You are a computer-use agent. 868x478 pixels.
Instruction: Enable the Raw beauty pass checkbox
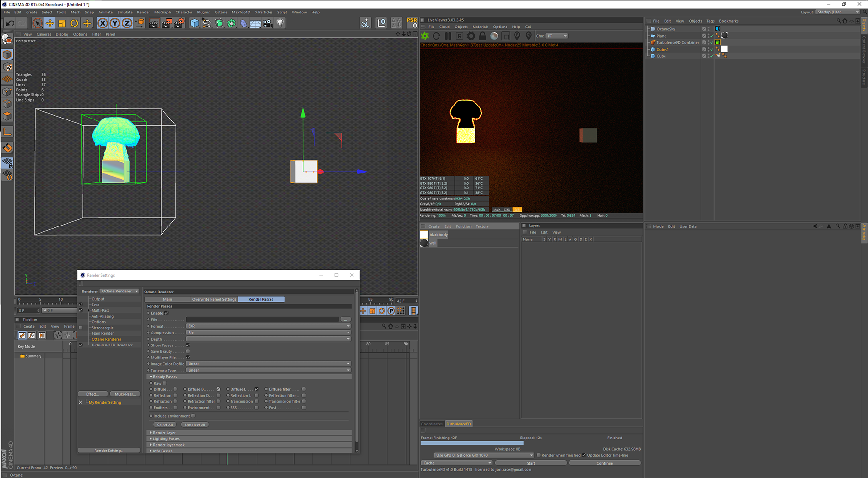(x=164, y=383)
